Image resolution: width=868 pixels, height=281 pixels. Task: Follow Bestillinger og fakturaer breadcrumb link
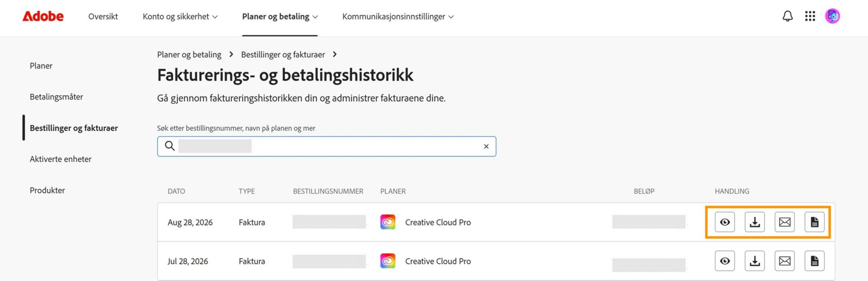(283, 55)
